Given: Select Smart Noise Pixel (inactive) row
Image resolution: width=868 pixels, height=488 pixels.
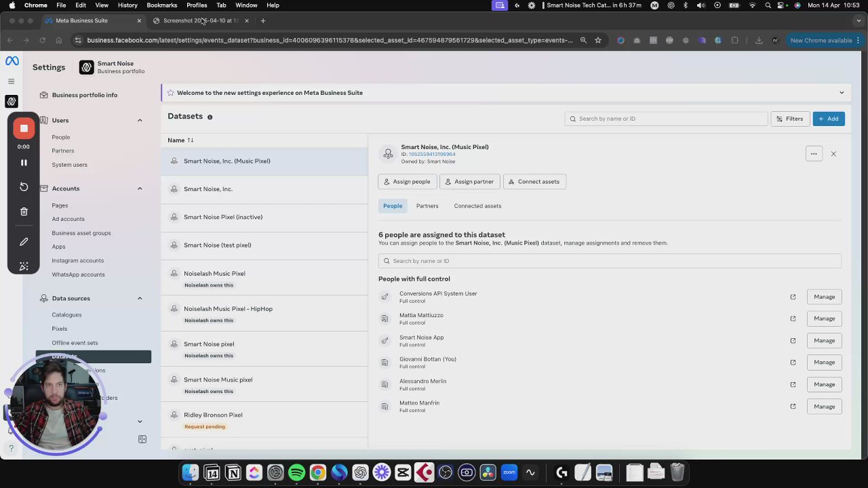Looking at the screenshot, I should tap(264, 217).
